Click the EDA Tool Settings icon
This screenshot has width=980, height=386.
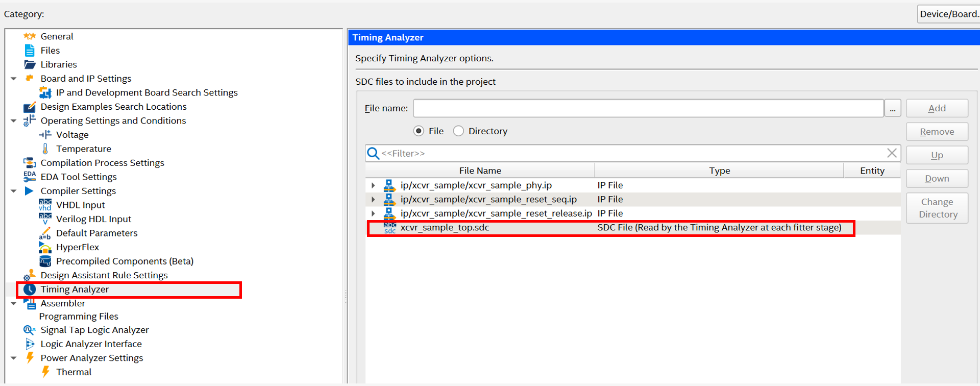point(30,177)
